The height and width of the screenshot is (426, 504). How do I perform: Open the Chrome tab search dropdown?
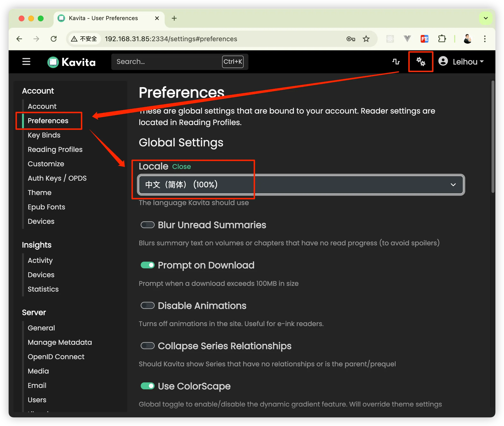(x=486, y=18)
